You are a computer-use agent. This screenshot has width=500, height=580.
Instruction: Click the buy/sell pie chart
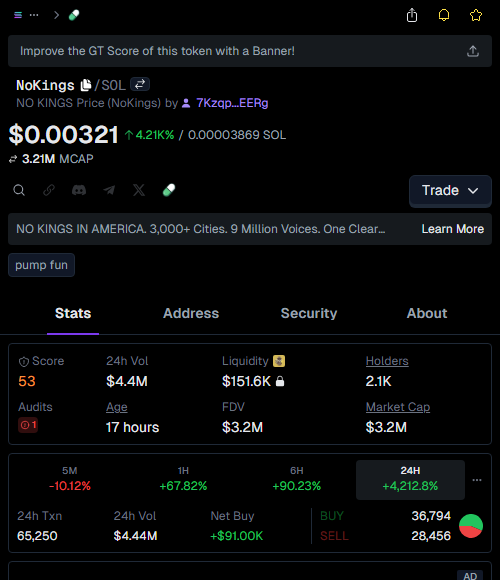pos(471,526)
